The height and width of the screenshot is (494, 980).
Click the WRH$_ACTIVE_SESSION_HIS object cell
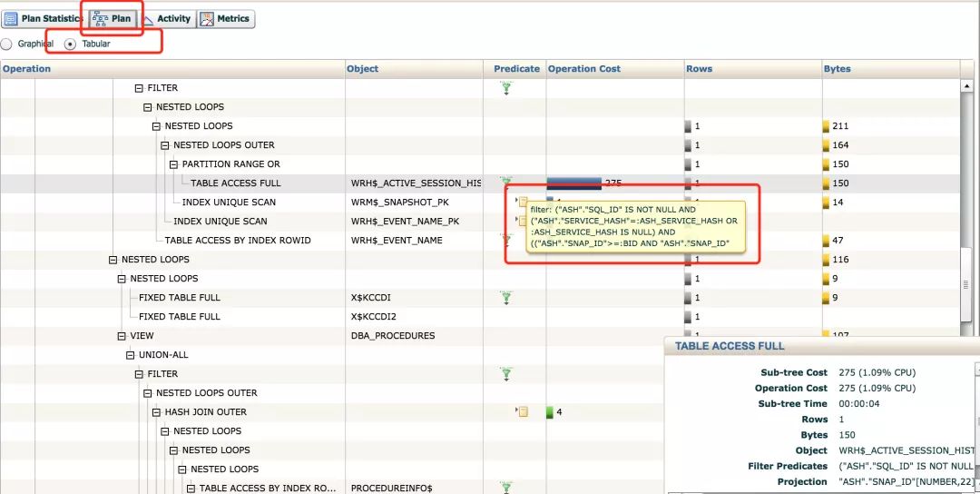[416, 183]
